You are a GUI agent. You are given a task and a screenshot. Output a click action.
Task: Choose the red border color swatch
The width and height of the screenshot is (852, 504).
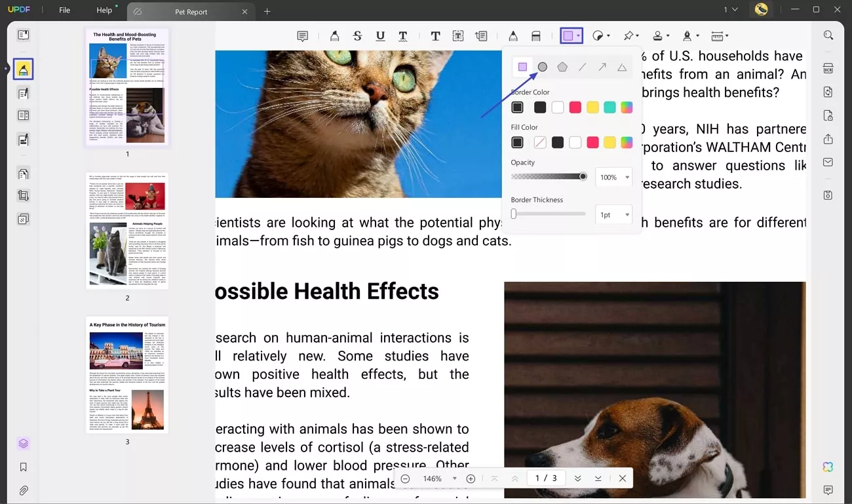coord(575,107)
